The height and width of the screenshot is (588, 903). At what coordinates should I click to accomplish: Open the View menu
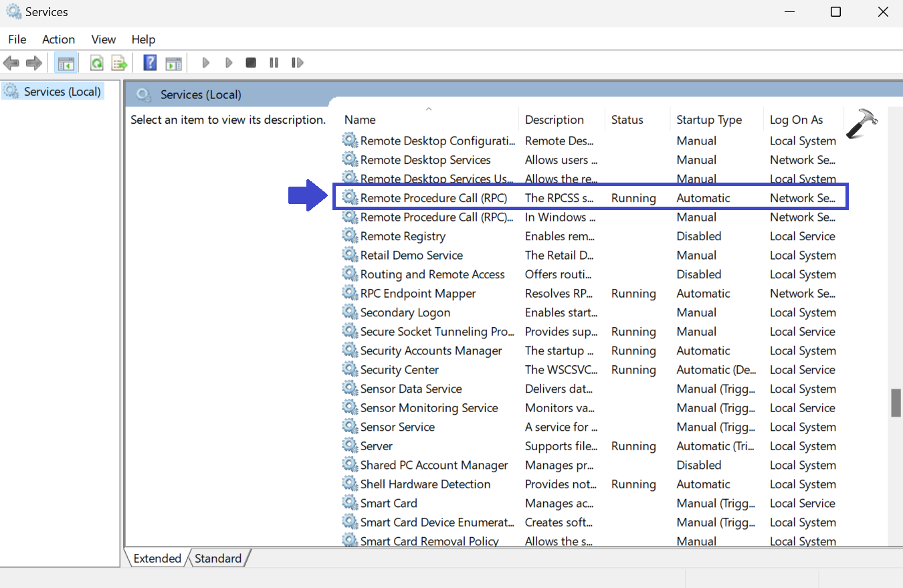click(104, 39)
